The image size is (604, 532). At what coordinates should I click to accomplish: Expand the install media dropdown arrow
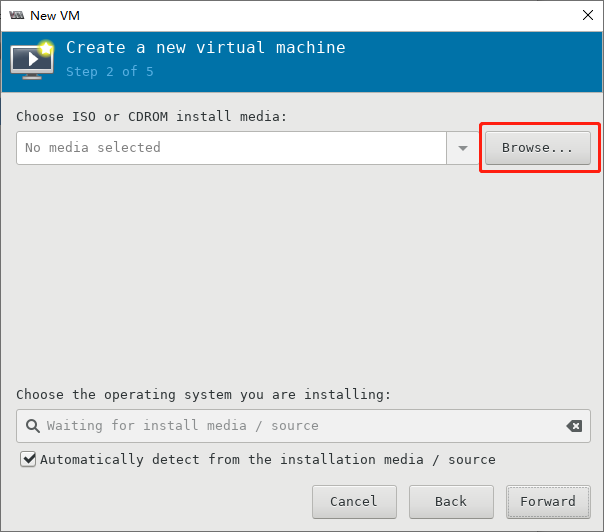pyautogui.click(x=463, y=148)
